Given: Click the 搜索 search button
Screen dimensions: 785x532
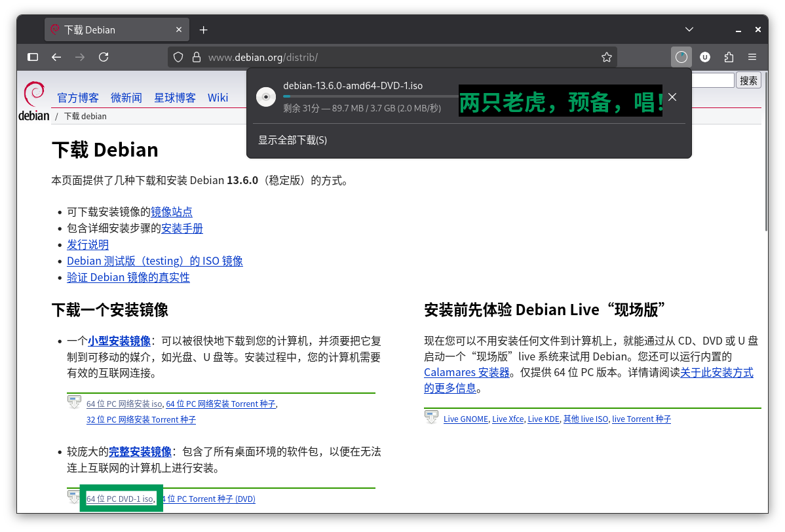Looking at the screenshot, I should click(x=748, y=81).
